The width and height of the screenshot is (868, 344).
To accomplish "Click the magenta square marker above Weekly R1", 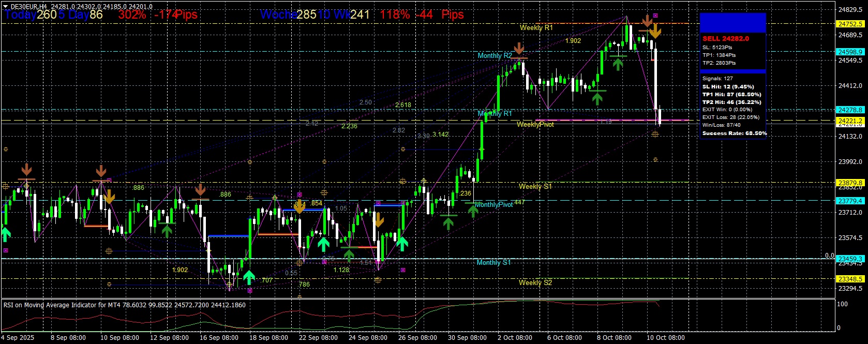I will click(x=655, y=16).
